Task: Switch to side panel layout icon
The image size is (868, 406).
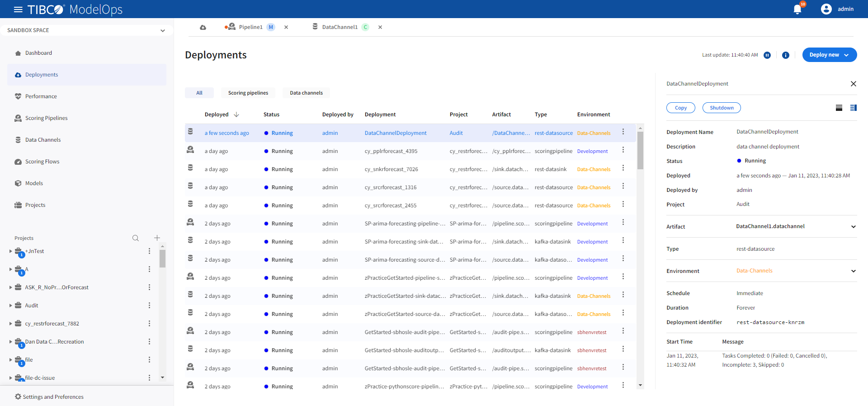Action: tap(854, 108)
